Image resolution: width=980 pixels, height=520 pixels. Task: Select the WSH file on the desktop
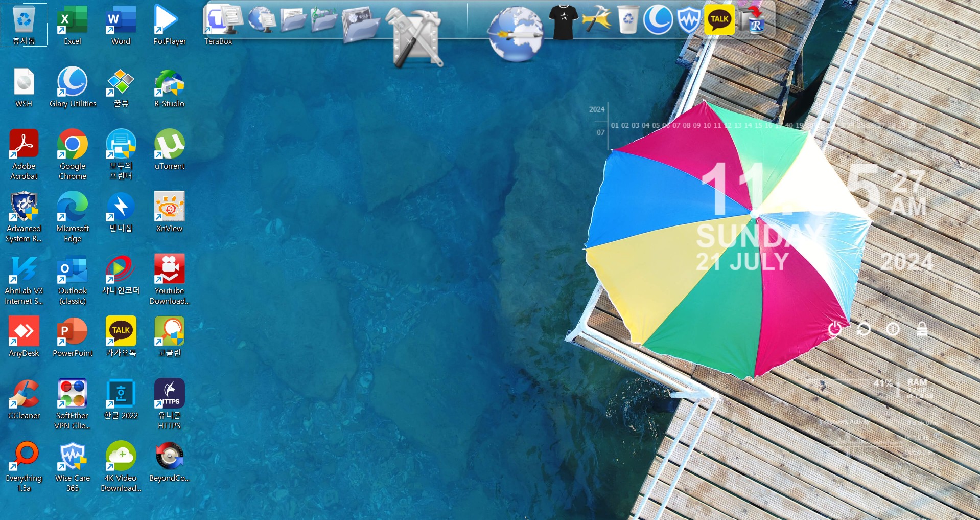pos(24,87)
